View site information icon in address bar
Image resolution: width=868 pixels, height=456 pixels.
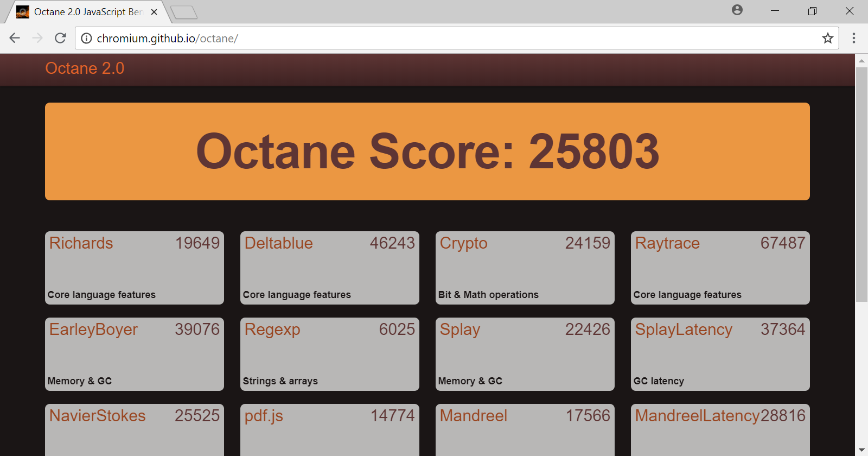(x=86, y=39)
